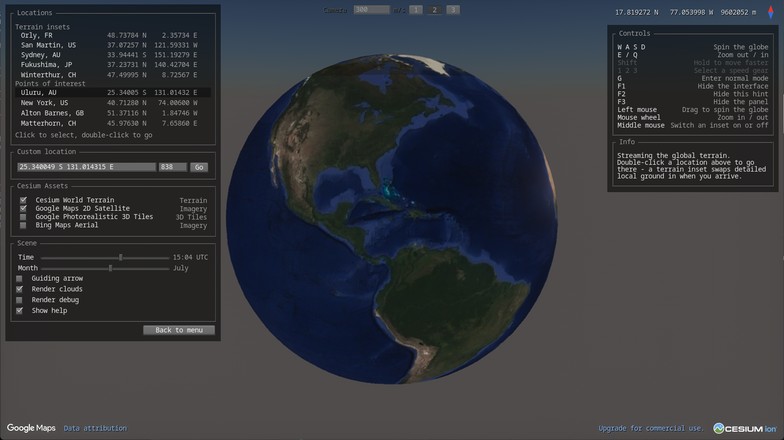
Task: Adjust the Month slider handle
Action: tap(110, 268)
